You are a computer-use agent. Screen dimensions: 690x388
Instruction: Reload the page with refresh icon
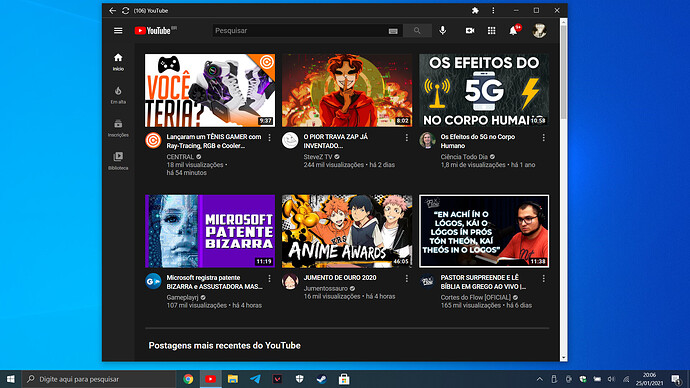(125, 11)
